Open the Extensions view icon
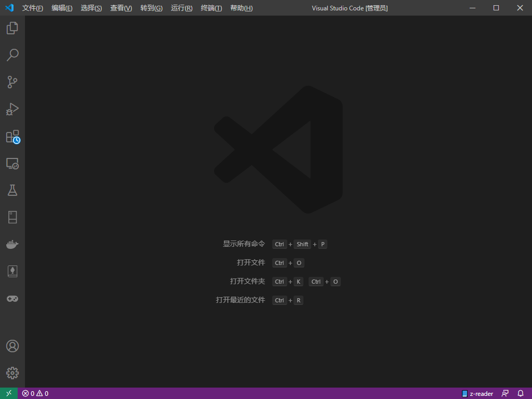Image resolution: width=532 pixels, height=399 pixels. tap(13, 137)
